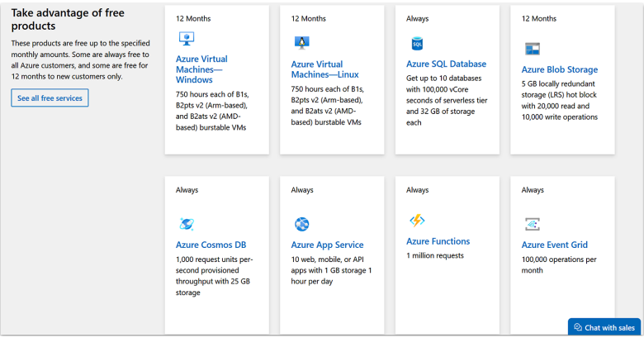
Task: Click the 750 hours description on the Linux card
Action: 327,106
